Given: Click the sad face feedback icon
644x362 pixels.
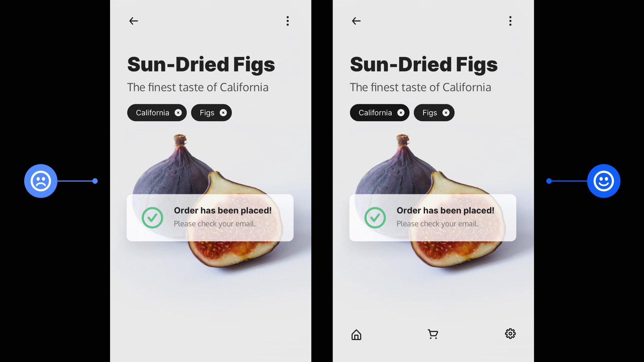Looking at the screenshot, I should point(41,181).
